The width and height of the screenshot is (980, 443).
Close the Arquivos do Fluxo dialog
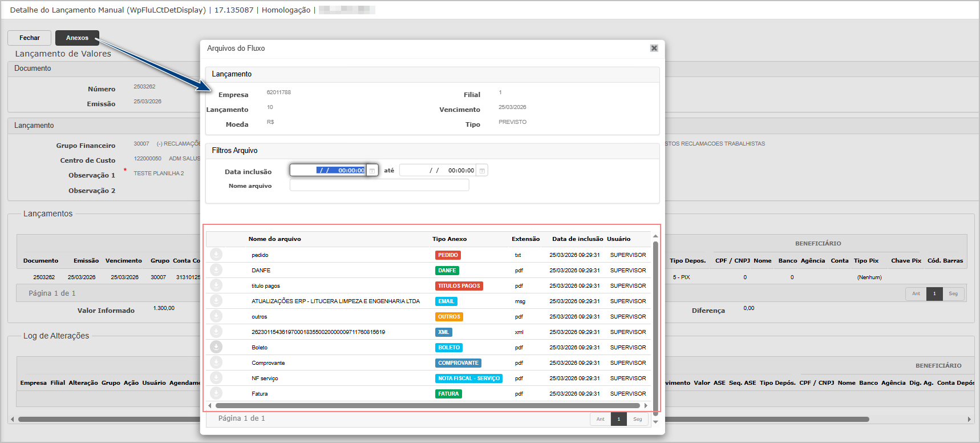coord(654,48)
